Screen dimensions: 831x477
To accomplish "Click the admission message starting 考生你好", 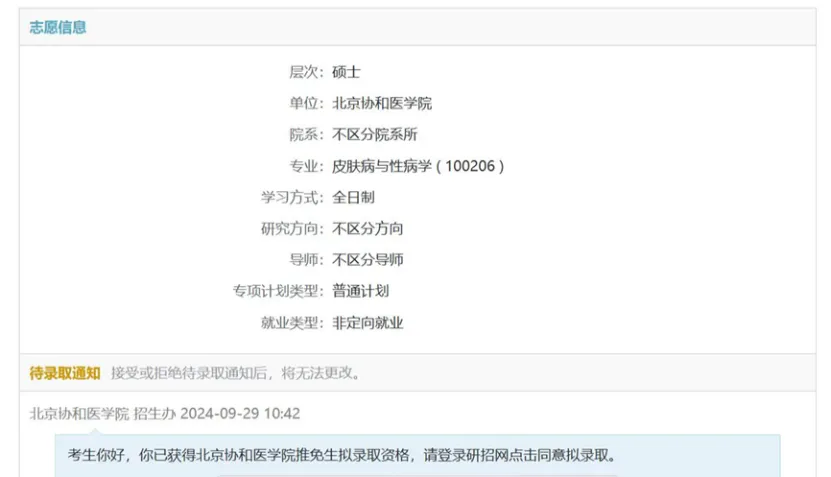I will 342,455.
